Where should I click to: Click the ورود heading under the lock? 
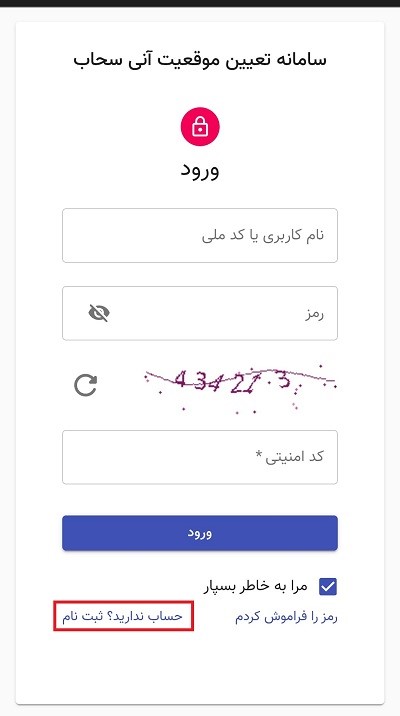coord(200,170)
